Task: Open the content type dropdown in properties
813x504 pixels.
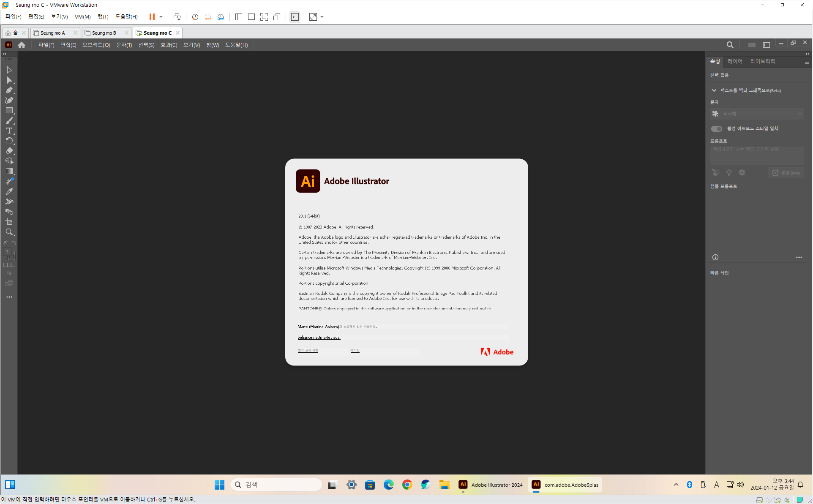Action: tap(757, 114)
